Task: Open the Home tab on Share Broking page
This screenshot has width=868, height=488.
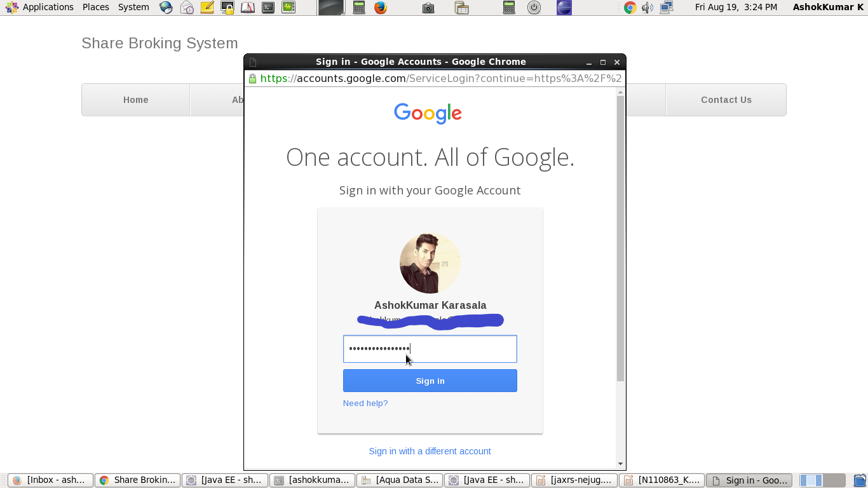Action: point(136,100)
